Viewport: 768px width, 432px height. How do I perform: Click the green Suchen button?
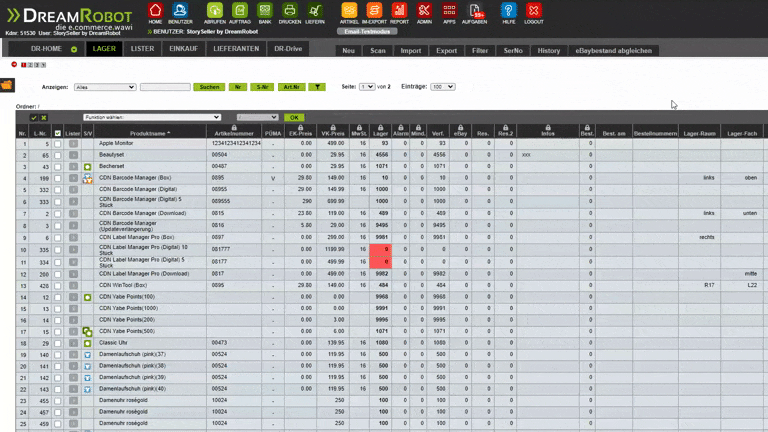click(209, 87)
